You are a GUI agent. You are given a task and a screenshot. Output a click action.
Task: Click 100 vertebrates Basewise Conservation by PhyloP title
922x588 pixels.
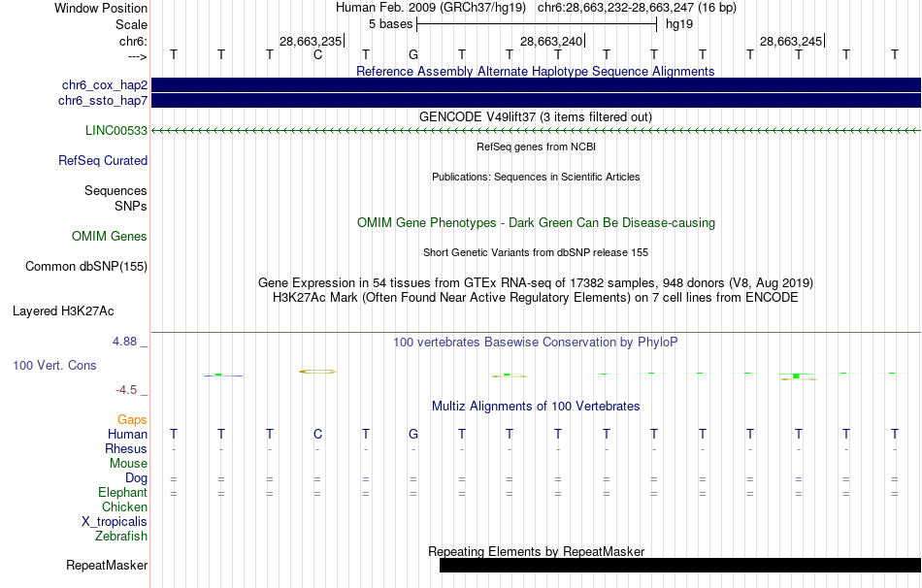point(536,343)
